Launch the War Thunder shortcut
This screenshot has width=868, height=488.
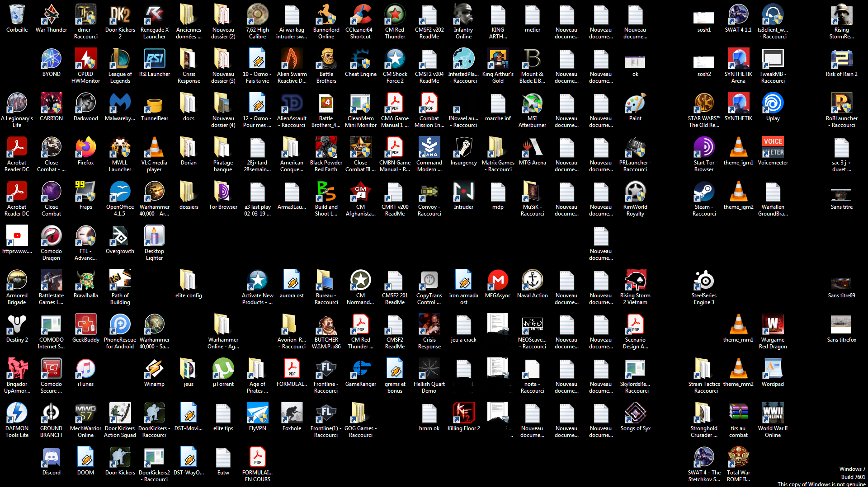coord(51,18)
